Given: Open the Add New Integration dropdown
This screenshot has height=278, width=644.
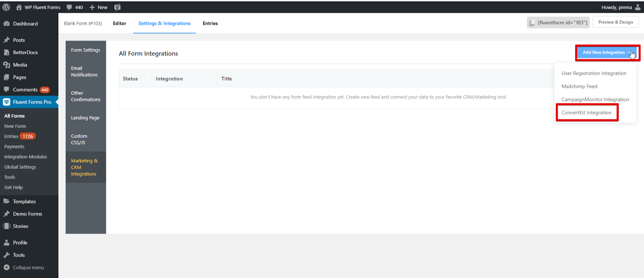Looking at the screenshot, I should pyautogui.click(x=607, y=53).
